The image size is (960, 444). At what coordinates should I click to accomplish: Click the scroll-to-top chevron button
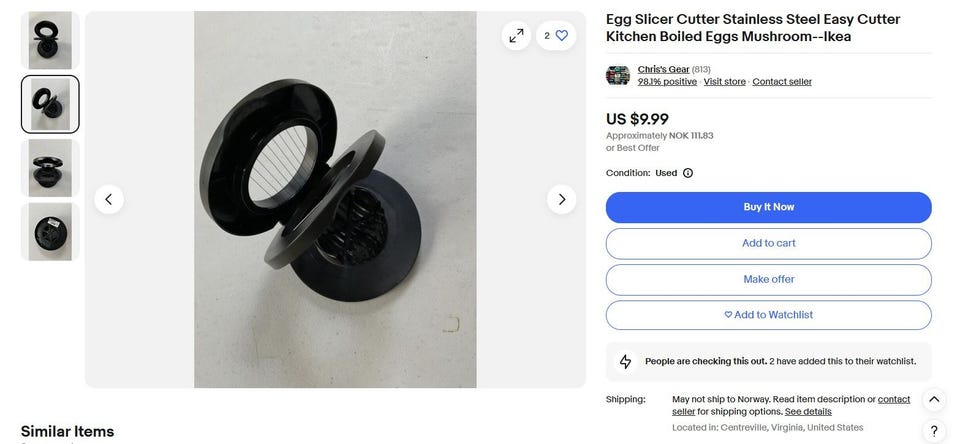click(x=934, y=399)
